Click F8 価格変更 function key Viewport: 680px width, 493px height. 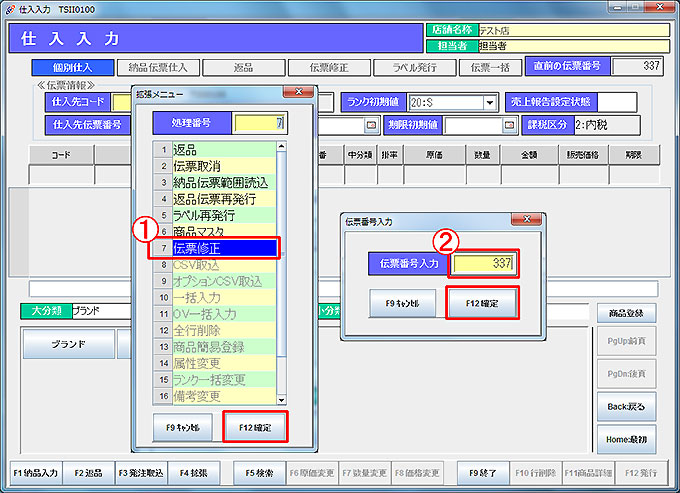tap(417, 473)
